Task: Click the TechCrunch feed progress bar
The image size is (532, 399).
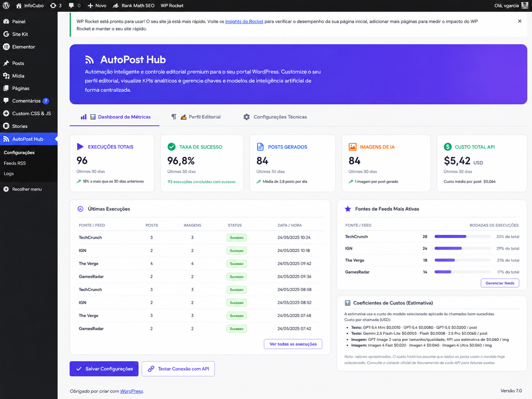Action: (x=463, y=237)
